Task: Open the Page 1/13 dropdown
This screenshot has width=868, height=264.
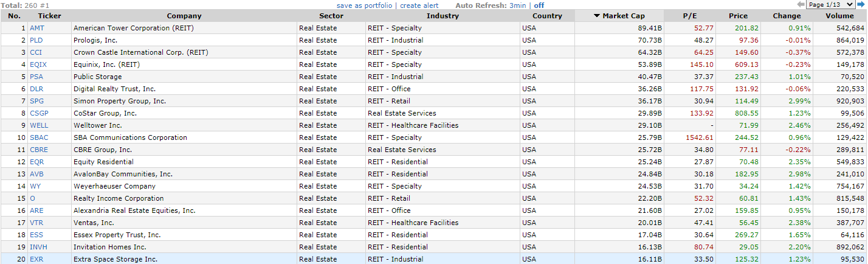Action: tap(830, 5)
